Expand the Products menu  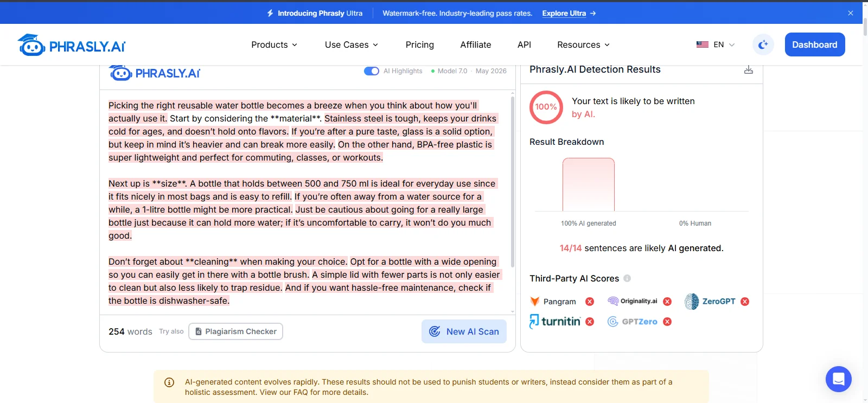(274, 45)
